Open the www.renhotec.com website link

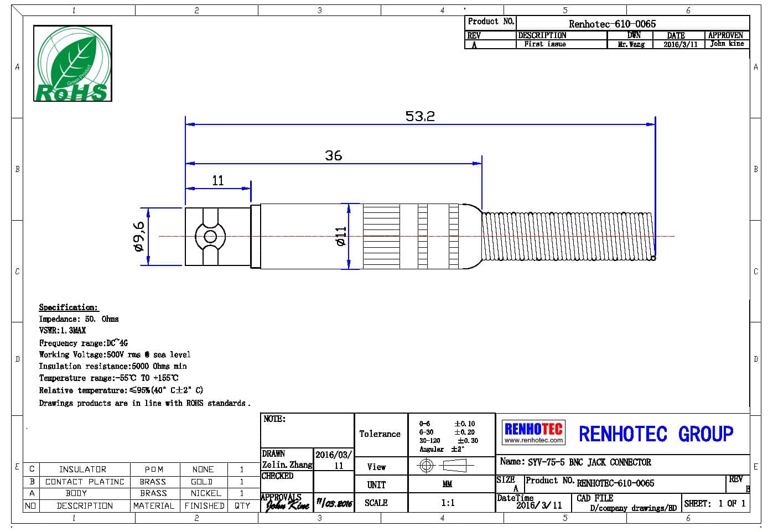point(533,441)
